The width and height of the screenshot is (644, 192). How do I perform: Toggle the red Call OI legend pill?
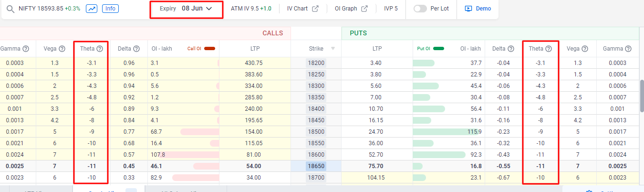coord(210,49)
